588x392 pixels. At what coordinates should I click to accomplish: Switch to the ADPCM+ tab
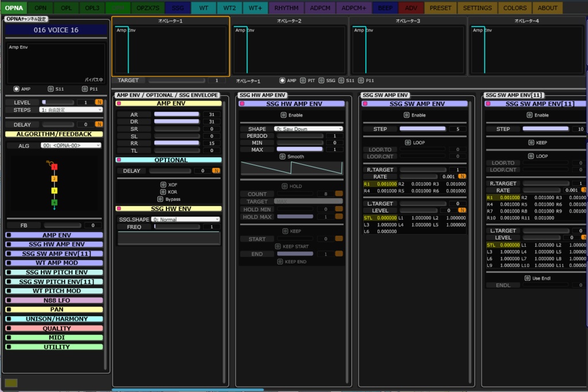[x=354, y=7]
